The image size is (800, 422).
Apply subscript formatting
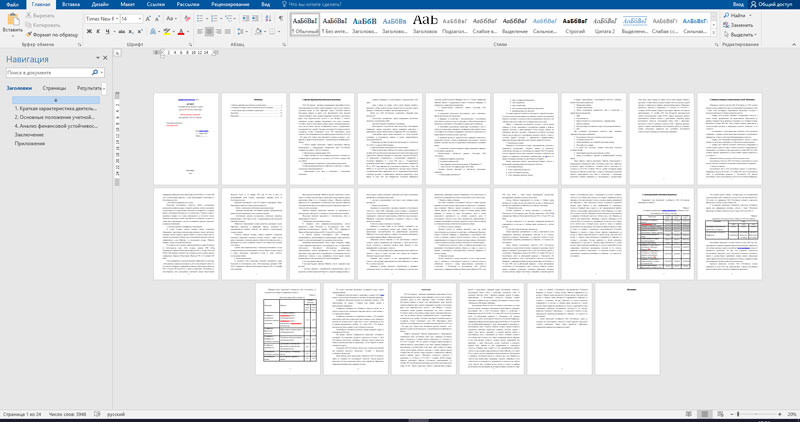pyautogui.click(x=131, y=32)
